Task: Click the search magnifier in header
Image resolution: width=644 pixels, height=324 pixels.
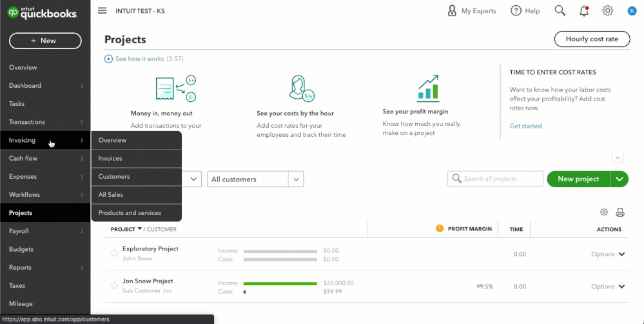Action: pyautogui.click(x=560, y=11)
